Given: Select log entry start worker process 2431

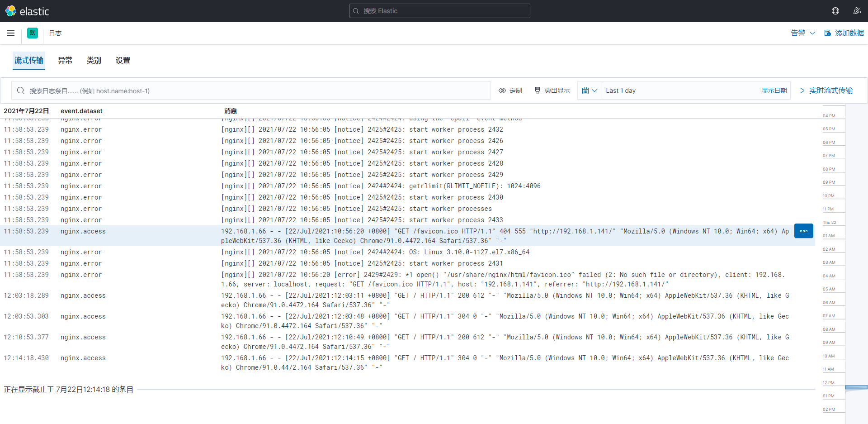Looking at the screenshot, I should click(x=407, y=263).
